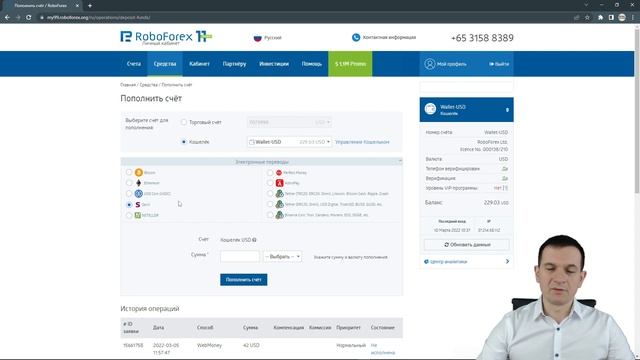This screenshot has height=360, width=640.
Task: Select the Binance Coin payment radio button
Action: 270,215
